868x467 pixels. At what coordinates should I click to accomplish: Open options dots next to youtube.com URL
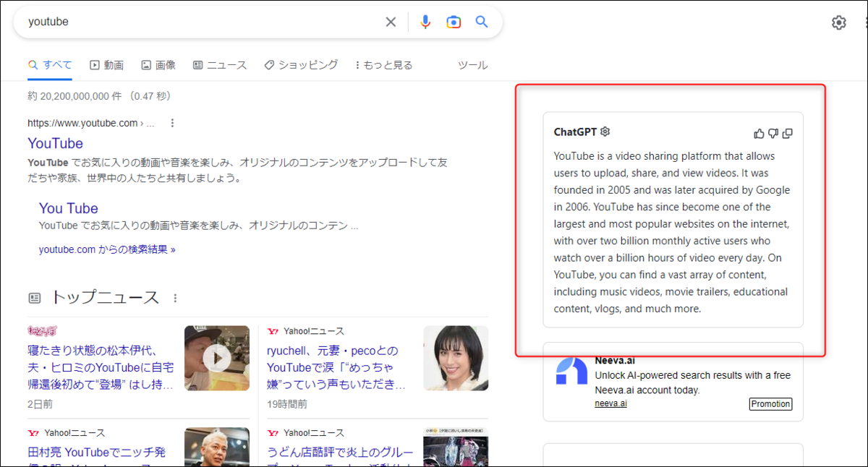coord(172,123)
